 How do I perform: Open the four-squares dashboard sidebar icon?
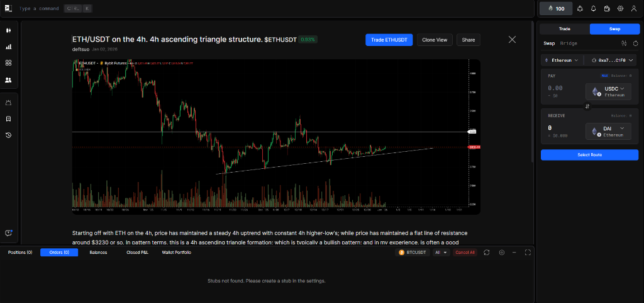click(x=8, y=63)
